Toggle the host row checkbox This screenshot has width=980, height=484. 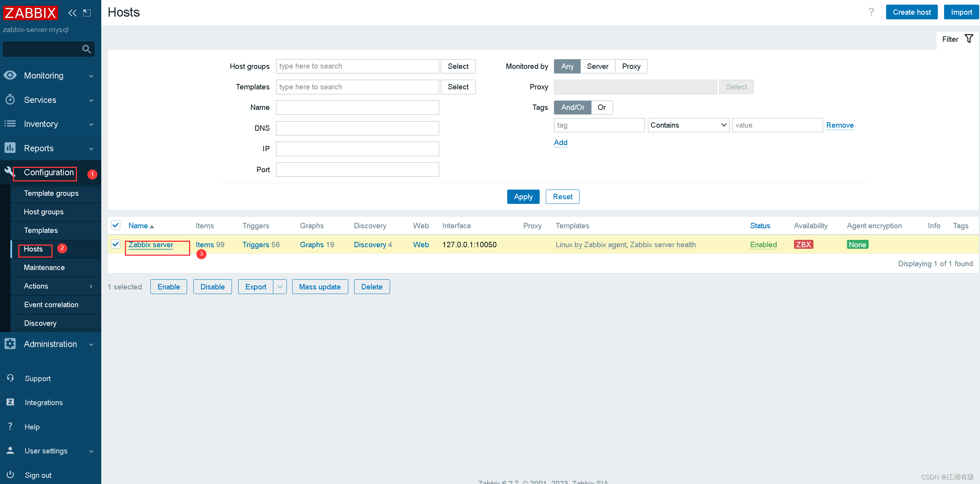pos(116,245)
